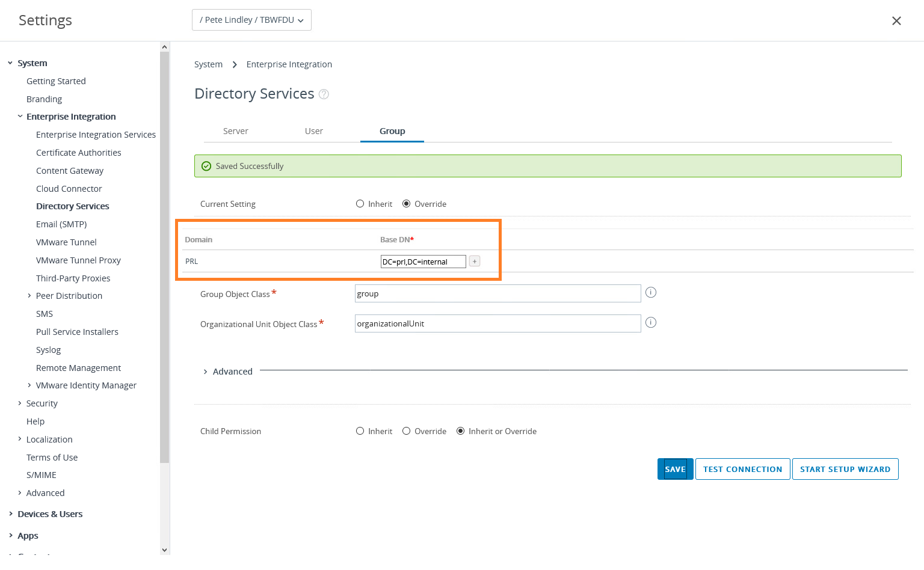Click info icon for Organizational Unit Object Class

pyautogui.click(x=651, y=323)
